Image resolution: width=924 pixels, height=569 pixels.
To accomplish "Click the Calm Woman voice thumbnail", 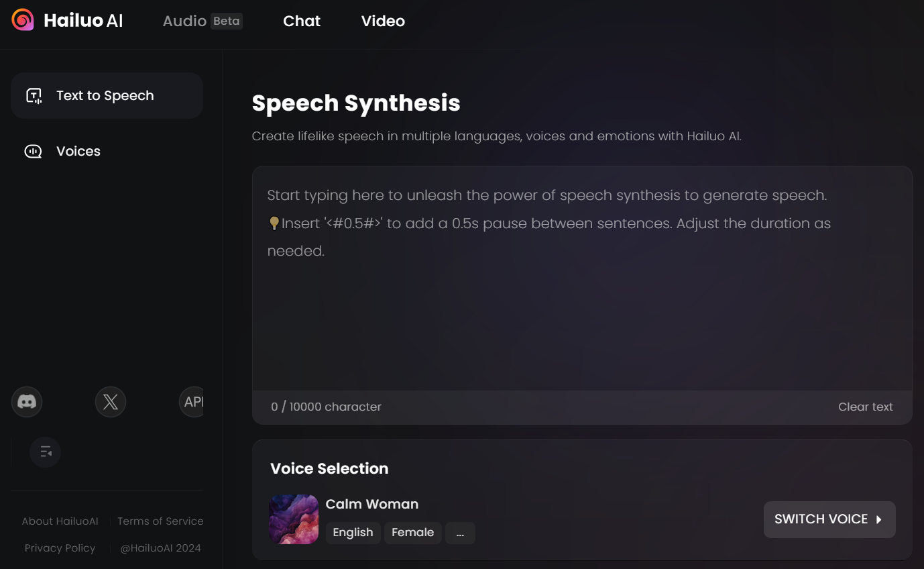I will (294, 519).
